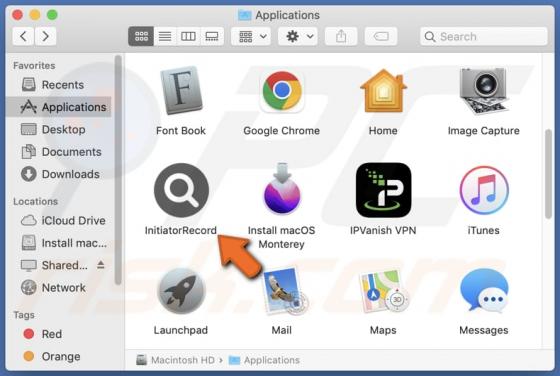Click the "Install macOS Monterey" label
The width and height of the screenshot is (560, 376).
(282, 237)
